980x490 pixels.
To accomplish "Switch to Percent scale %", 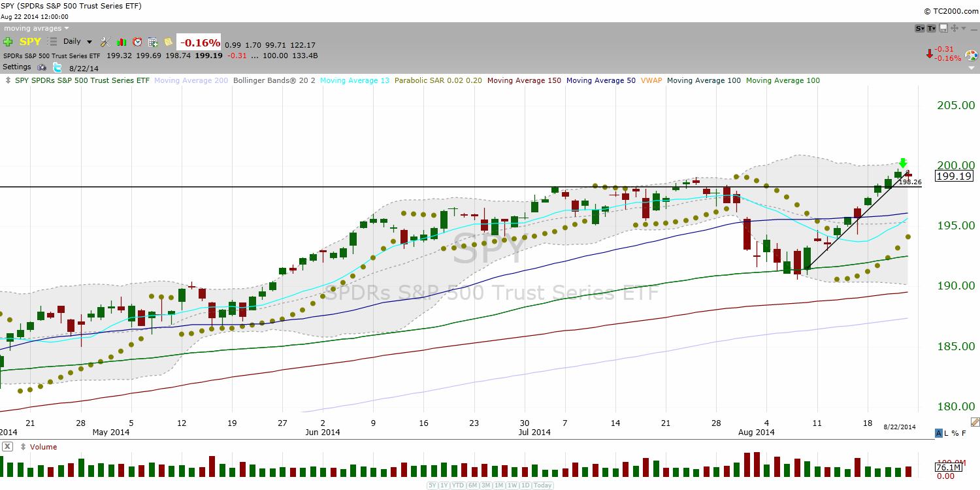I will click(x=955, y=433).
